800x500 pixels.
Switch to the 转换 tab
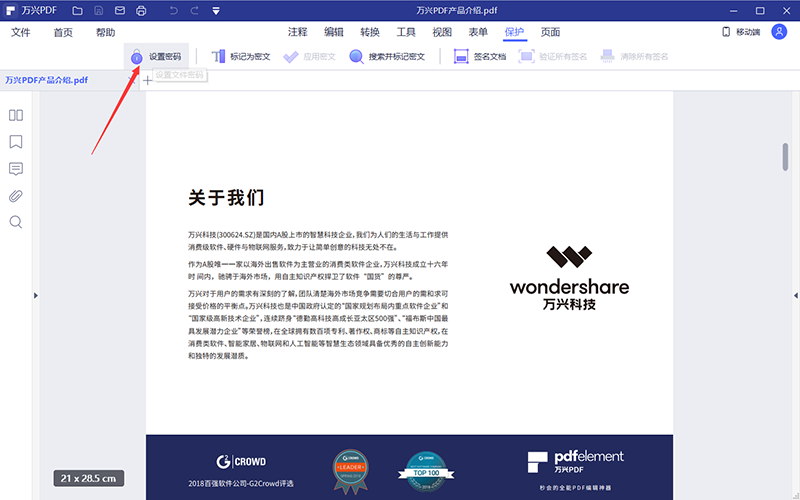[370, 32]
